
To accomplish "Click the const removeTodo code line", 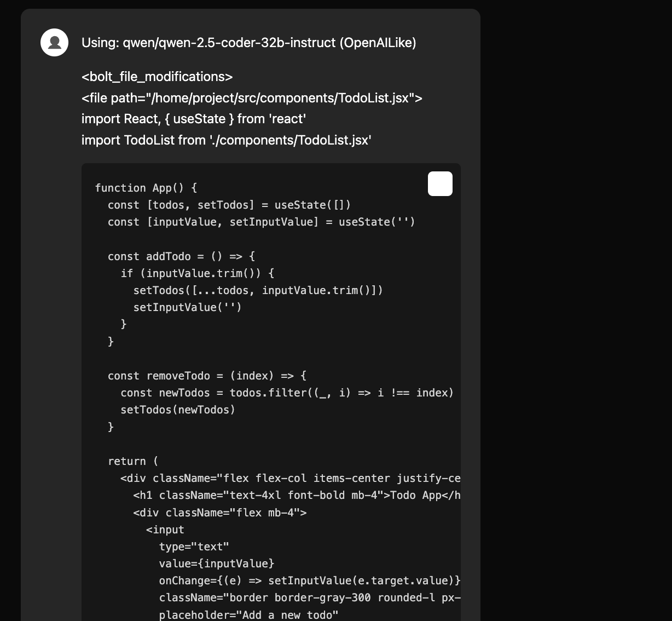I will (207, 376).
